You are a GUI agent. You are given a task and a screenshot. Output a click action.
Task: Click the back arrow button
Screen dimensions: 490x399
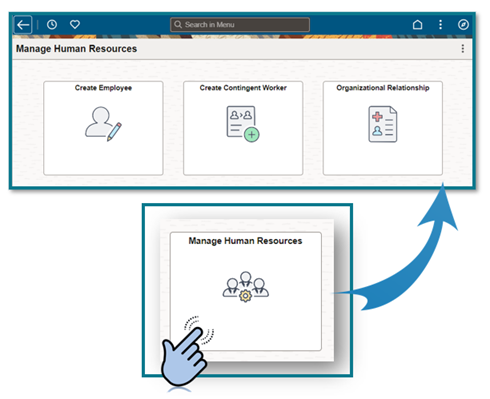tap(23, 25)
